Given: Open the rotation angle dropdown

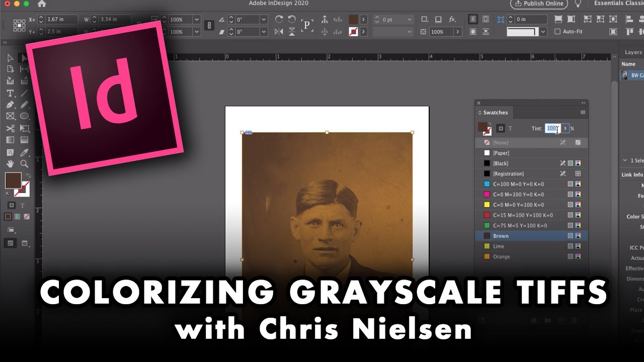Looking at the screenshot, I should [264, 20].
